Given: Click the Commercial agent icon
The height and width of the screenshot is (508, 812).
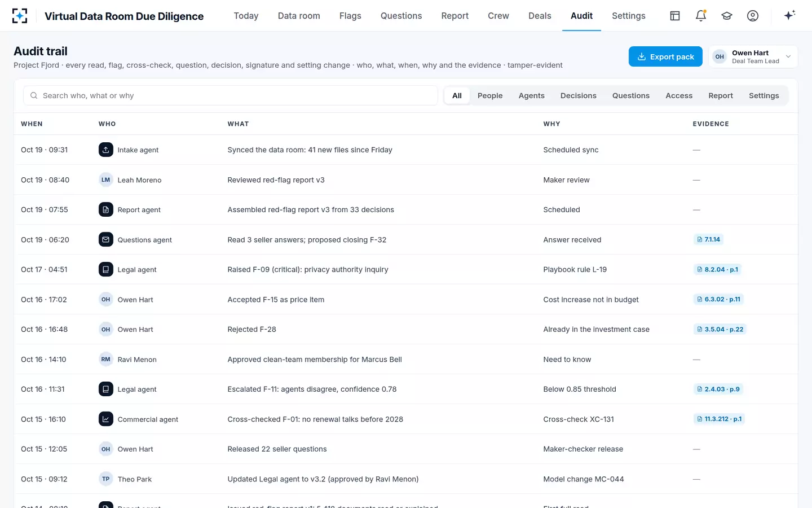Looking at the screenshot, I should coord(106,419).
